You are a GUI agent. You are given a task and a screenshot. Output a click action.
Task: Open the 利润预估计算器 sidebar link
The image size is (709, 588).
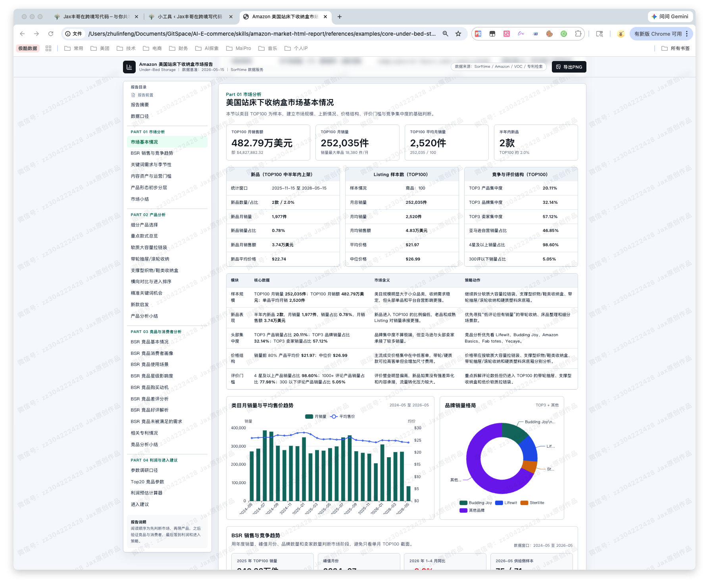pos(146,493)
